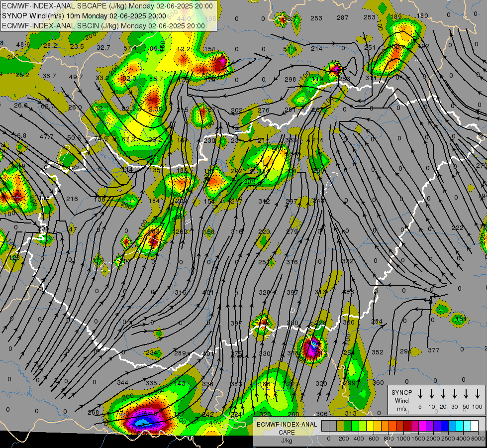The image size is (487, 448).
Task: Click the map value '332'
Action: click(348, 261)
